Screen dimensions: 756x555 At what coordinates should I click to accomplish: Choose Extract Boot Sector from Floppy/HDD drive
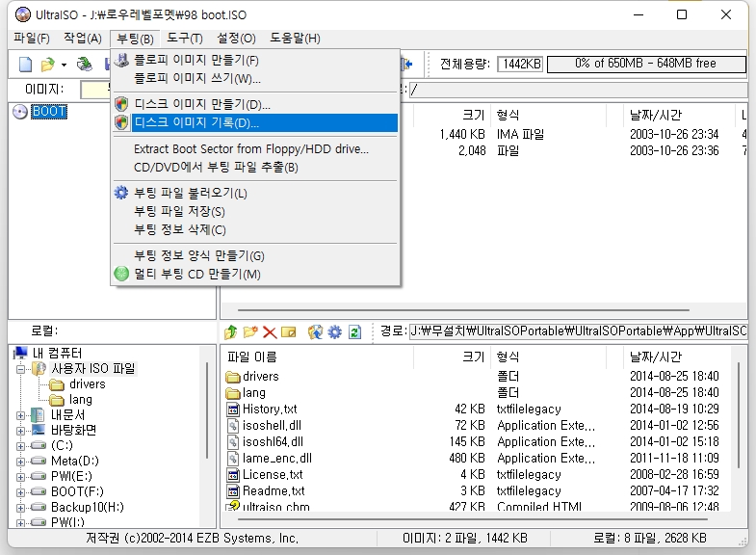click(255, 149)
